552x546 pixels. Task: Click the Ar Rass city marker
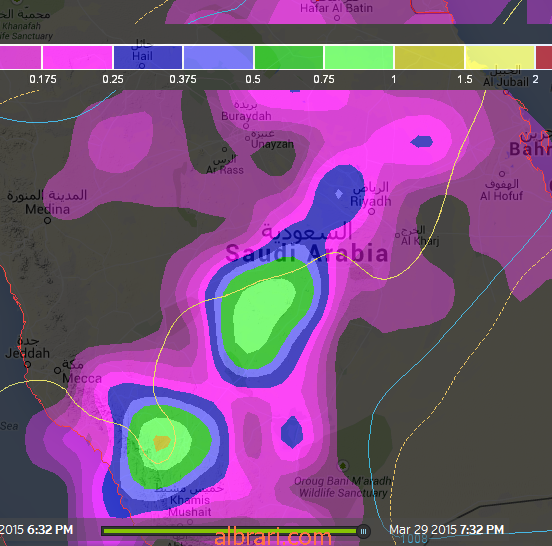click(x=225, y=150)
